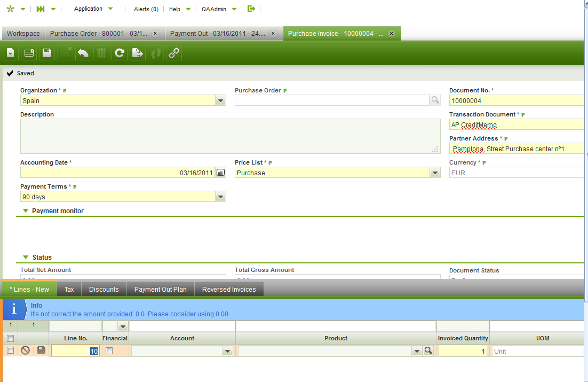Screen dimensions: 588x382
Task: Switch to the Payment Out Plan tab
Action: click(x=160, y=290)
